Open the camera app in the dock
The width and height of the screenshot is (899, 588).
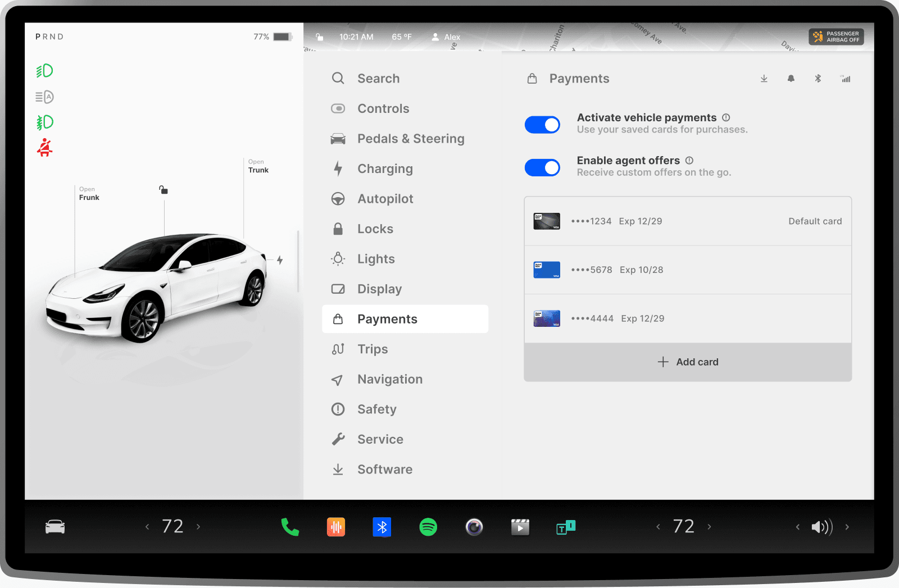474,527
